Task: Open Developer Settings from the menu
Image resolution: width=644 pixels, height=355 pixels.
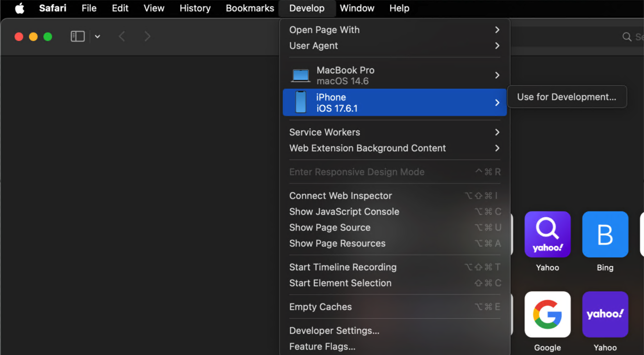Action: pos(334,330)
